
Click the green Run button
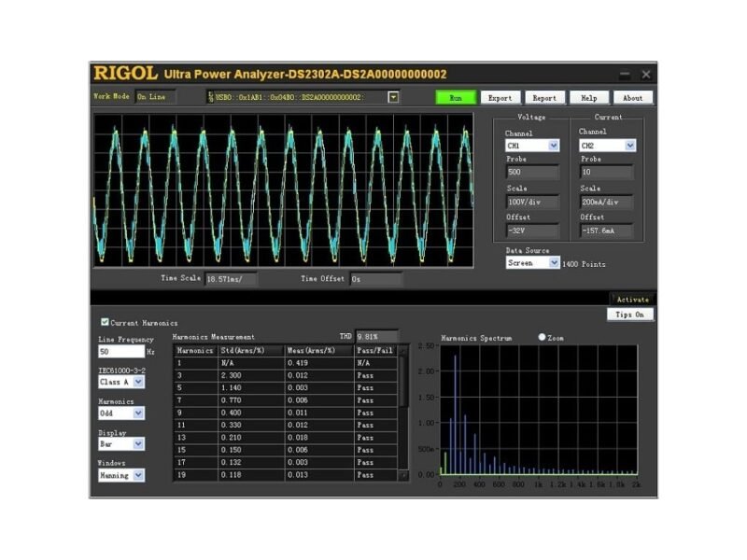(x=456, y=98)
